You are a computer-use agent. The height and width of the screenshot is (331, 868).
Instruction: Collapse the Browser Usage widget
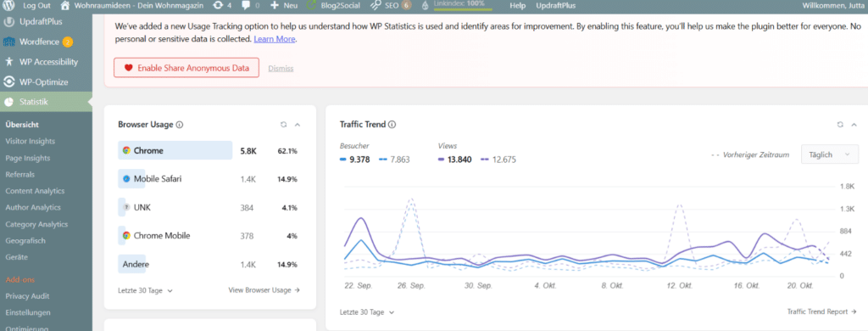298,125
